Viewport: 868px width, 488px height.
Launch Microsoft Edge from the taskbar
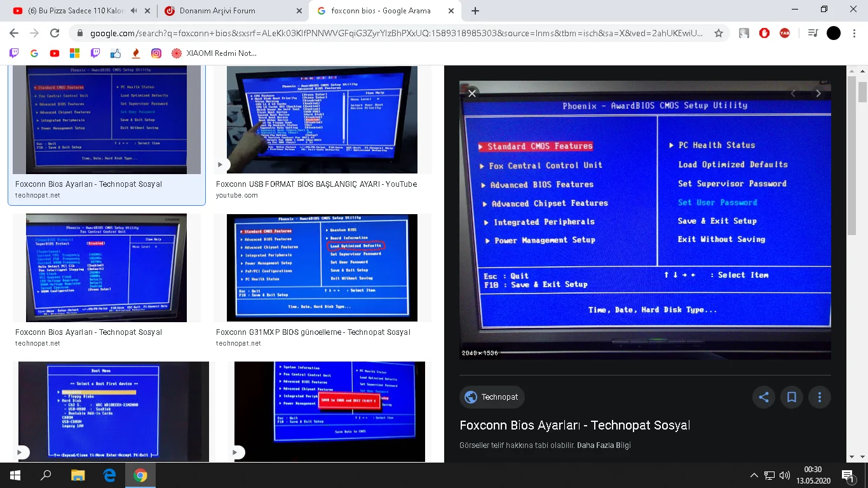tap(109, 475)
